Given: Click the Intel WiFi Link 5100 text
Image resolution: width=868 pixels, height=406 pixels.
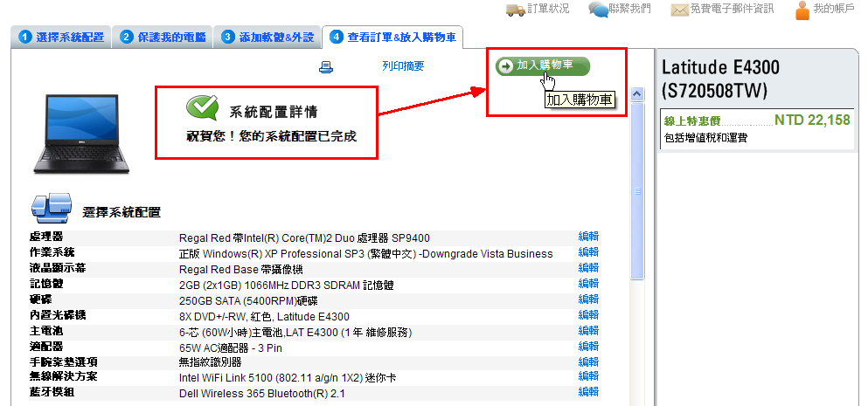Looking at the screenshot, I should tap(288, 378).
